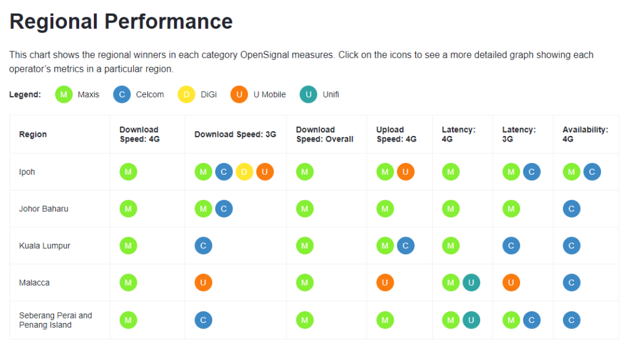Click the DiGi icon in Ipoh's Download Speed: 3G cell

244,172
